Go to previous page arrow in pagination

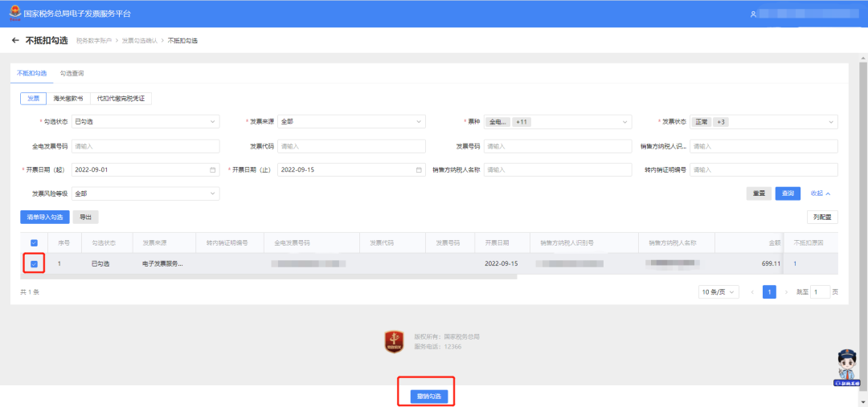click(752, 292)
